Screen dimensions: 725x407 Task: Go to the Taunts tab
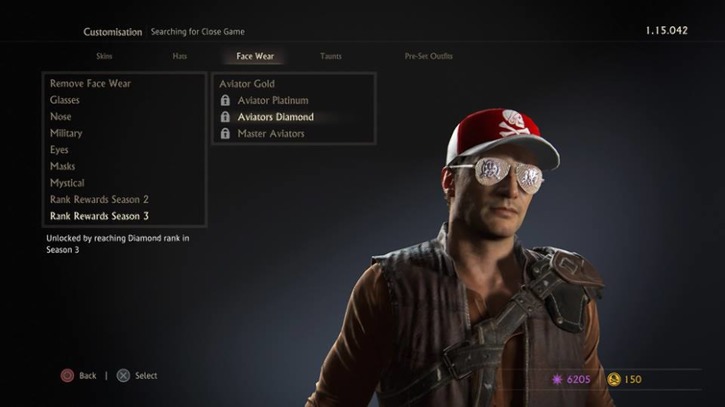(331, 56)
